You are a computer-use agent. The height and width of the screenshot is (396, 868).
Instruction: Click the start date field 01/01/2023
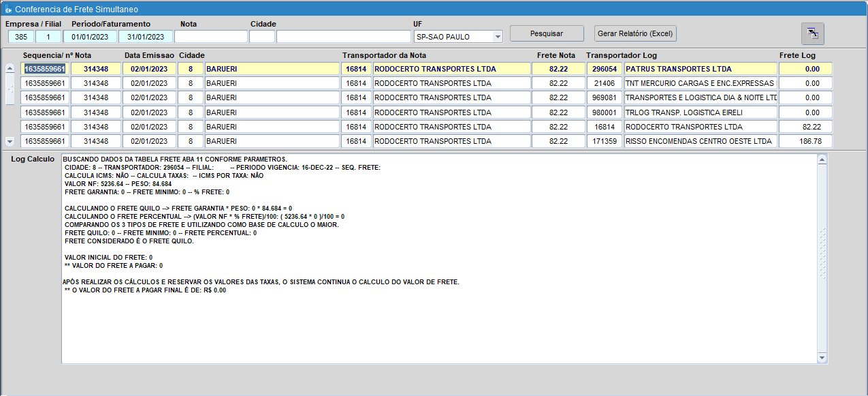pyautogui.click(x=90, y=37)
